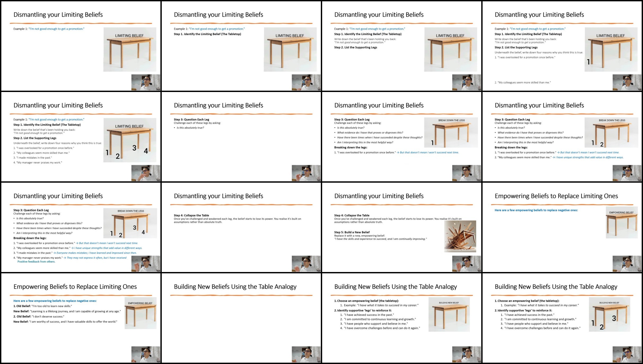Click the "Step 5: Build a New Belief" heading

tap(352, 232)
